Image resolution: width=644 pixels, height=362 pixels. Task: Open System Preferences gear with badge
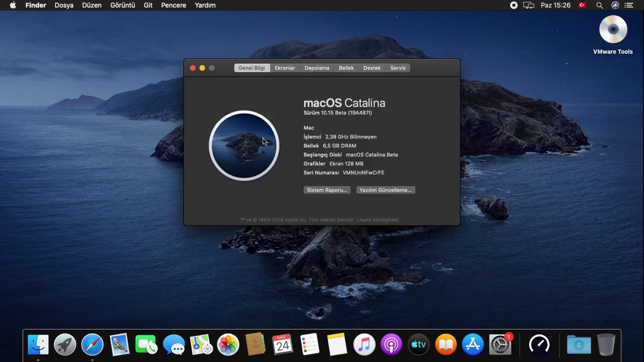(x=500, y=345)
